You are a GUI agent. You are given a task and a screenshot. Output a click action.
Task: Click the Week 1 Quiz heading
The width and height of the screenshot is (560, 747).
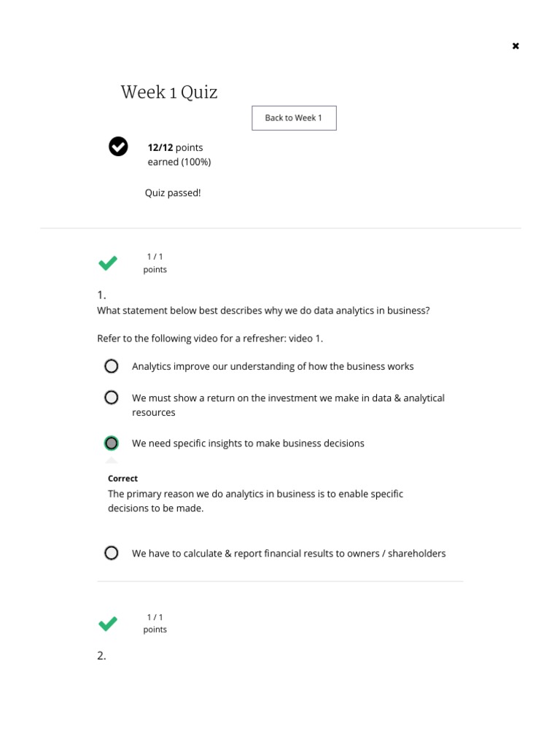click(x=169, y=93)
